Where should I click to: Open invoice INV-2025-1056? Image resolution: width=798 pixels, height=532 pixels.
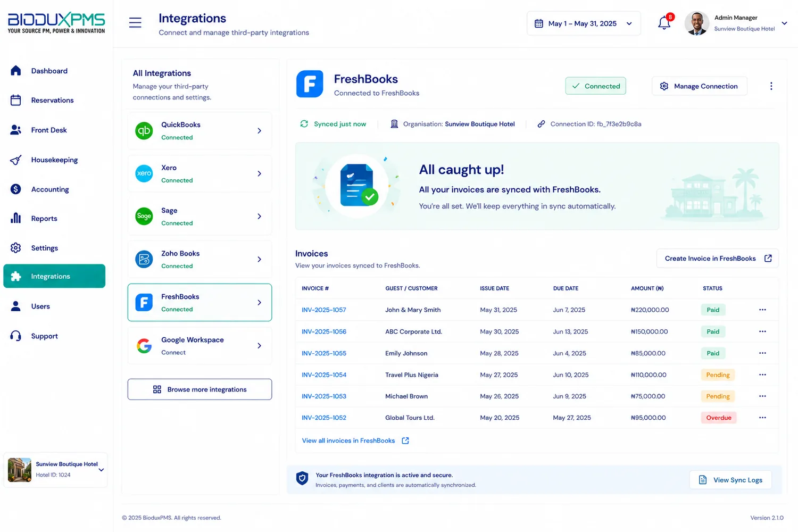(x=324, y=331)
